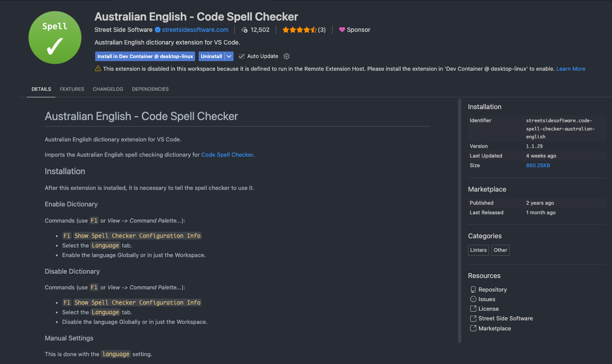Viewport: 612px width, 364px height.
Task: Switch to the DETAILS tab
Action: coord(41,89)
